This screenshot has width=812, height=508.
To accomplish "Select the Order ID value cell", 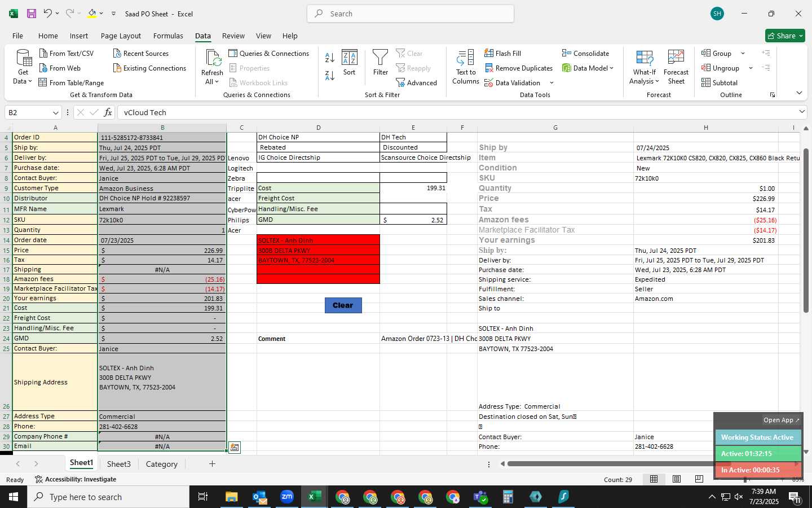I will pos(162,137).
